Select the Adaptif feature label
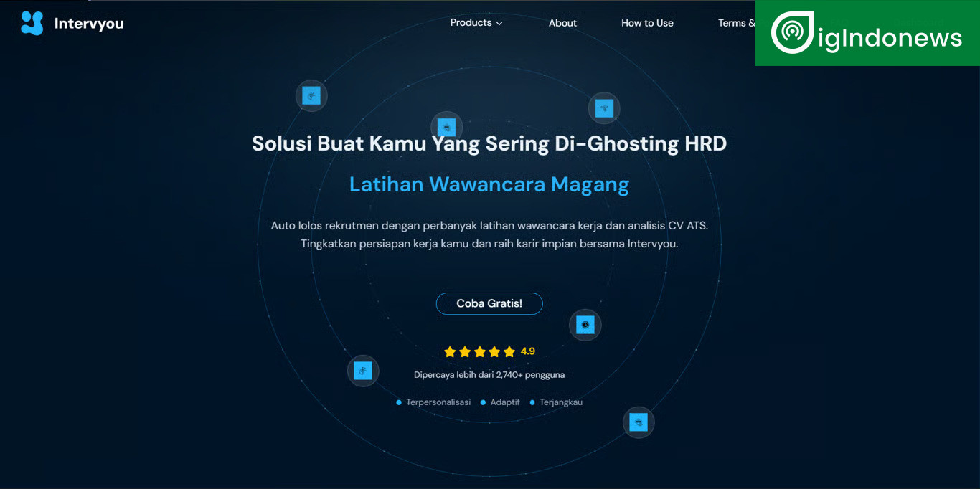 tap(504, 402)
